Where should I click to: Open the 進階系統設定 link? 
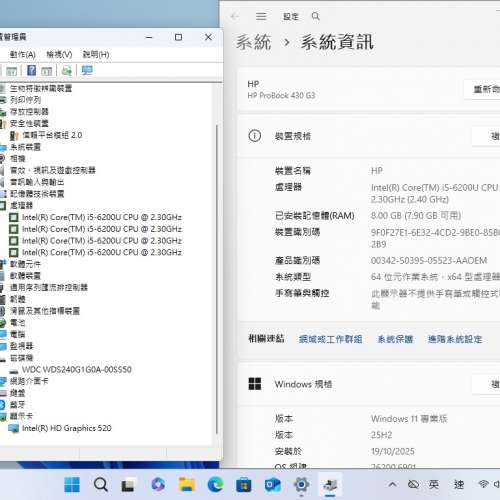point(455,339)
